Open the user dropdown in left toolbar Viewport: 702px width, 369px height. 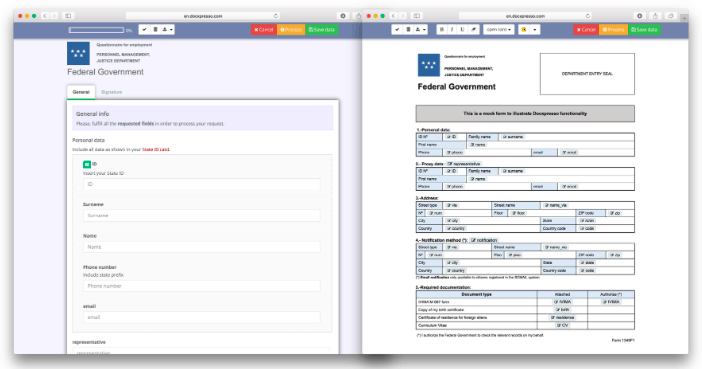point(167,30)
